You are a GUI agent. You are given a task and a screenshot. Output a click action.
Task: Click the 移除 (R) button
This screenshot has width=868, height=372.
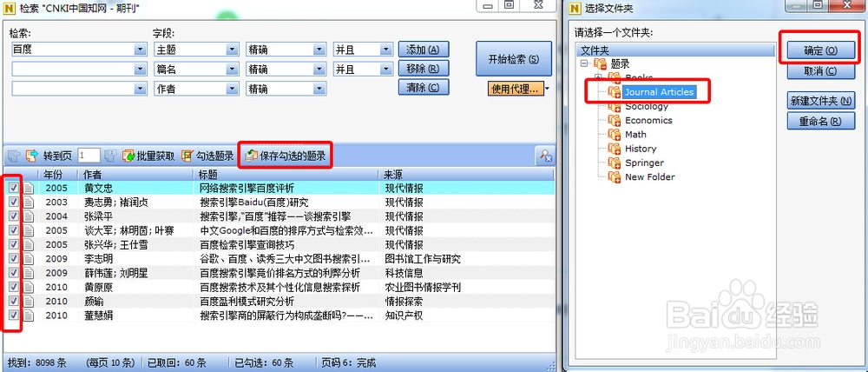423,69
